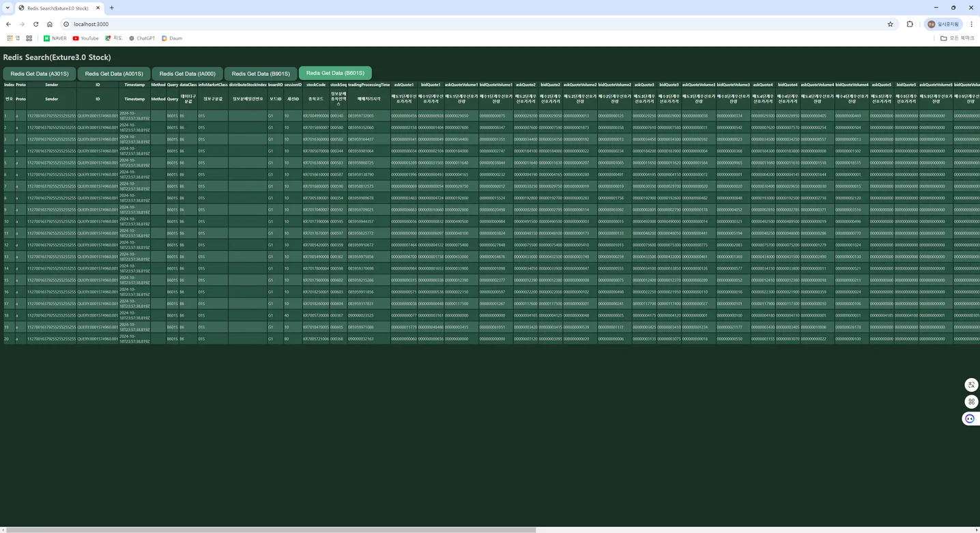Click stock code cell KR7016610008
This screenshot has width=980, height=533.
pos(316,175)
